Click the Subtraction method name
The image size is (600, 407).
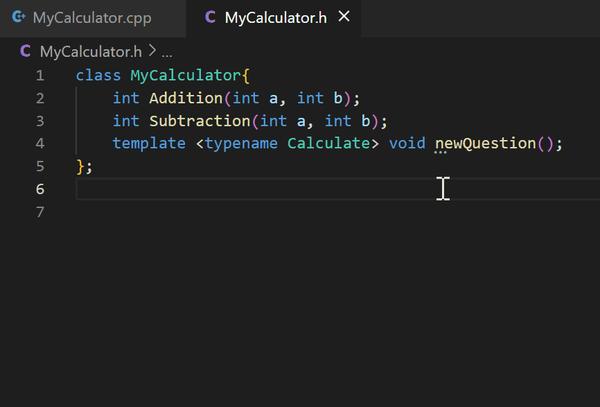[x=199, y=121]
